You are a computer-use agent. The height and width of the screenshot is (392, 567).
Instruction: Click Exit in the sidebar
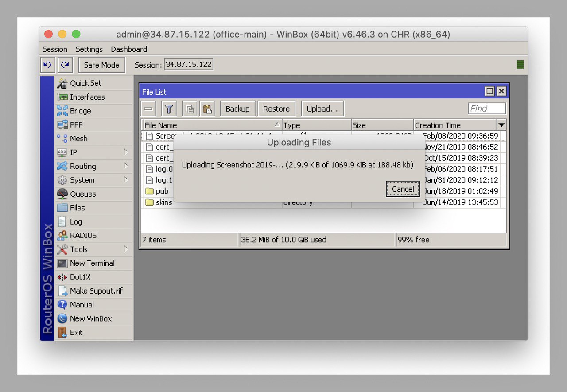[x=93, y=332]
